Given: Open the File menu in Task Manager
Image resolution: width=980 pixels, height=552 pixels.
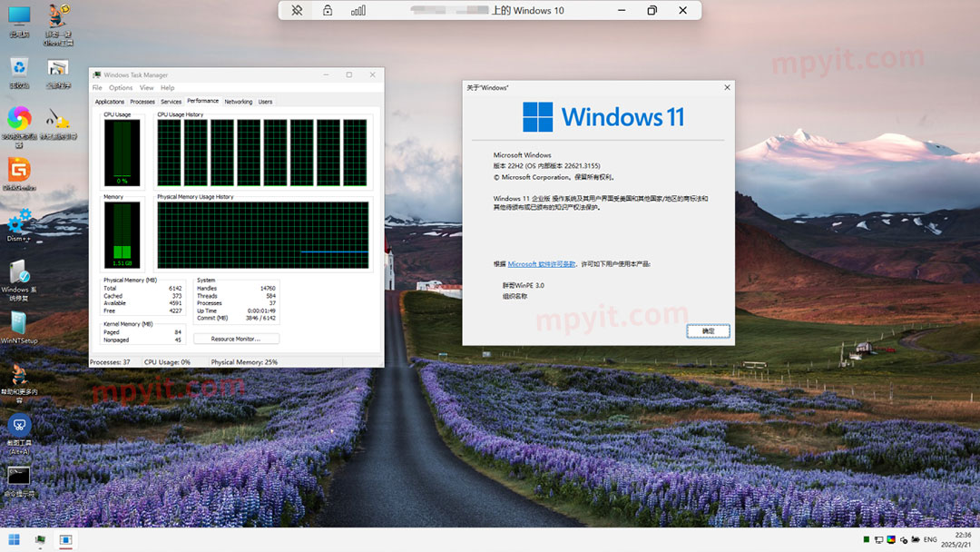Looking at the screenshot, I should click(x=97, y=88).
